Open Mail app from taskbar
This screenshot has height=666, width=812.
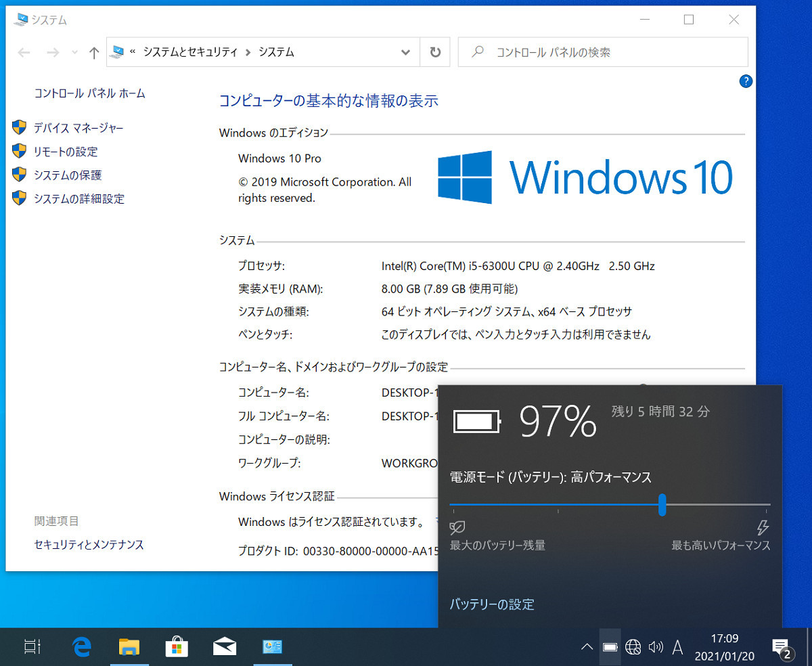(x=224, y=648)
